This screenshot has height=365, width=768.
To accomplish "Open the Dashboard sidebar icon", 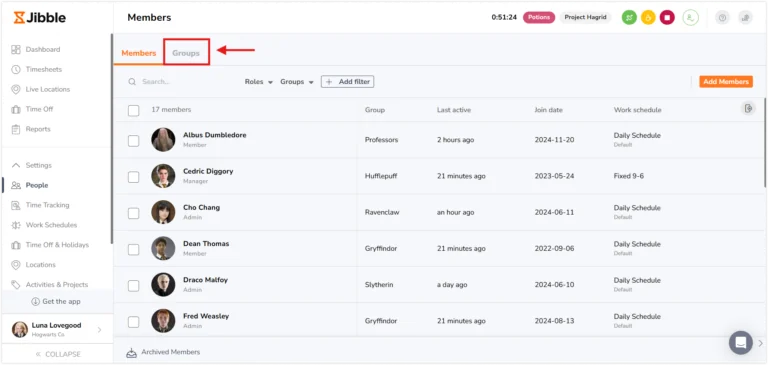I will coord(16,49).
